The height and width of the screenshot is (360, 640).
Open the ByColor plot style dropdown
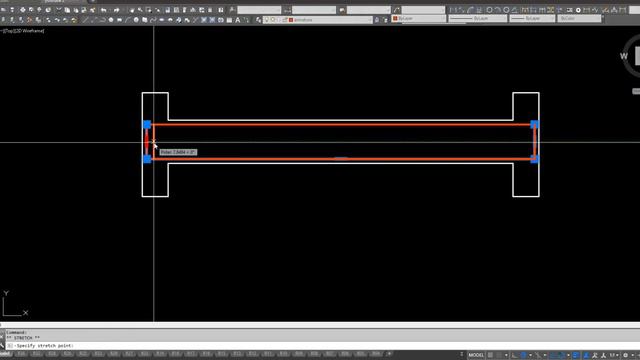(x=579, y=18)
